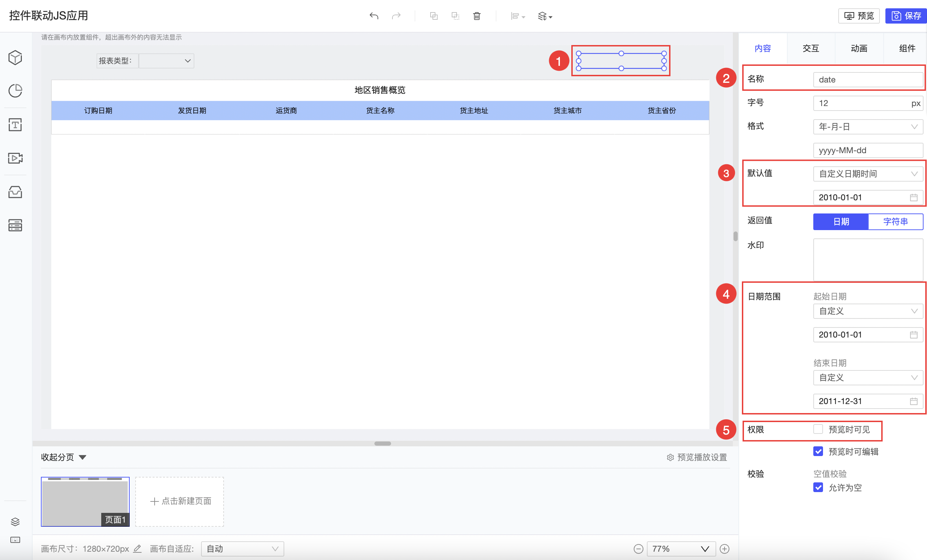
Task: Click the trash delete icon in toolbar
Action: coord(477,16)
